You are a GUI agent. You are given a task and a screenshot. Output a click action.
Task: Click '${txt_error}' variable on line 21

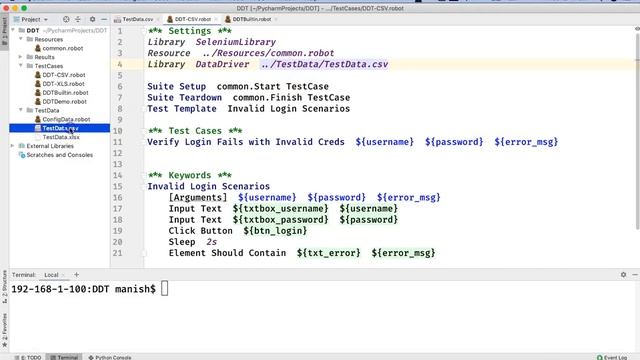329,253
